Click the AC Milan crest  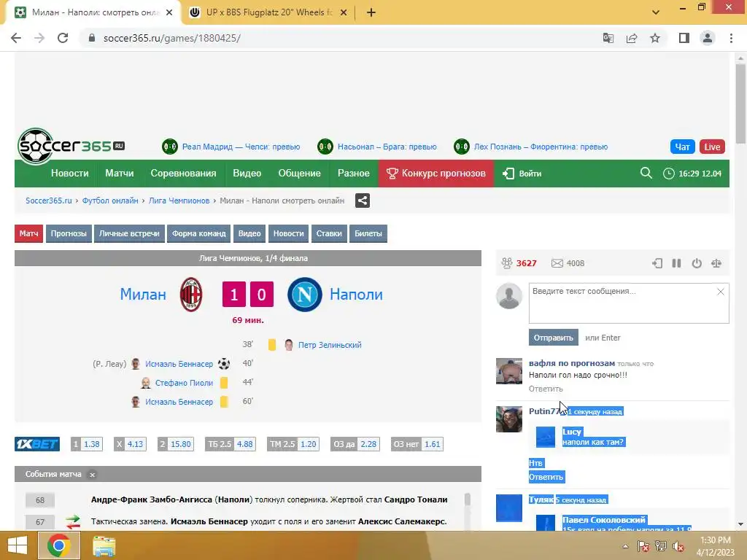point(191,295)
